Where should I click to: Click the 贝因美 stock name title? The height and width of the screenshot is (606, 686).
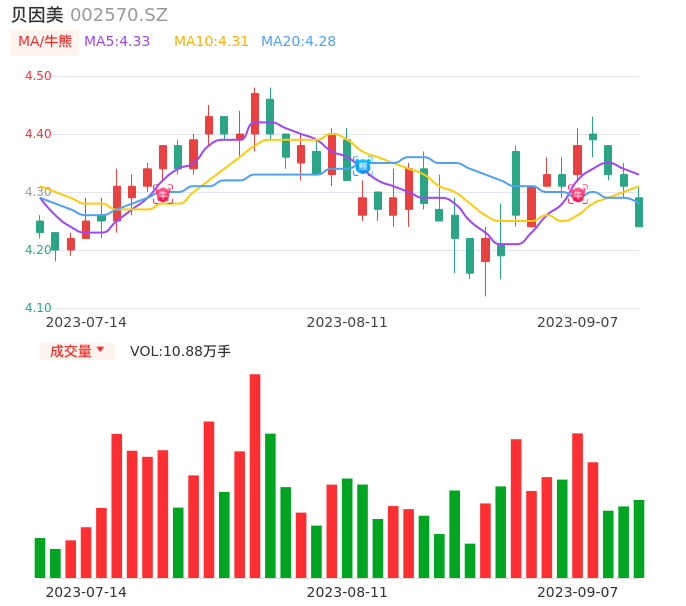[37, 15]
